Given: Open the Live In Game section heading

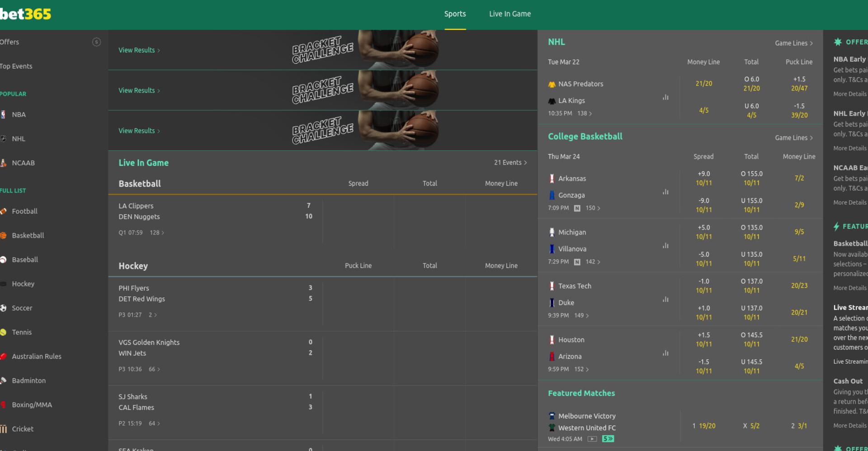Looking at the screenshot, I should tap(143, 163).
